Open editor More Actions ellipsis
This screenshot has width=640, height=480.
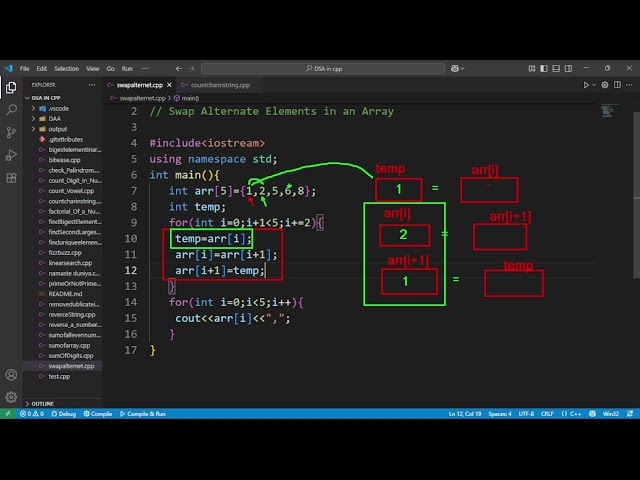(629, 85)
